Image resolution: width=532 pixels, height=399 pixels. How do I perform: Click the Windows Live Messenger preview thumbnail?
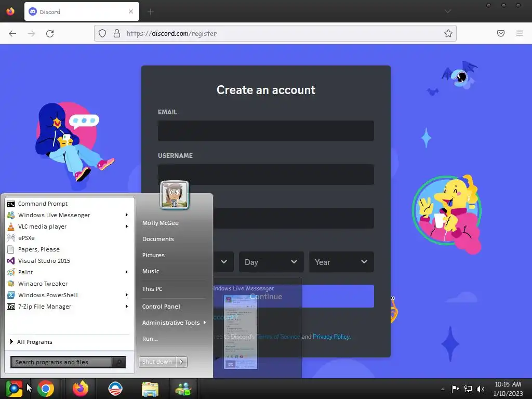[x=240, y=332]
